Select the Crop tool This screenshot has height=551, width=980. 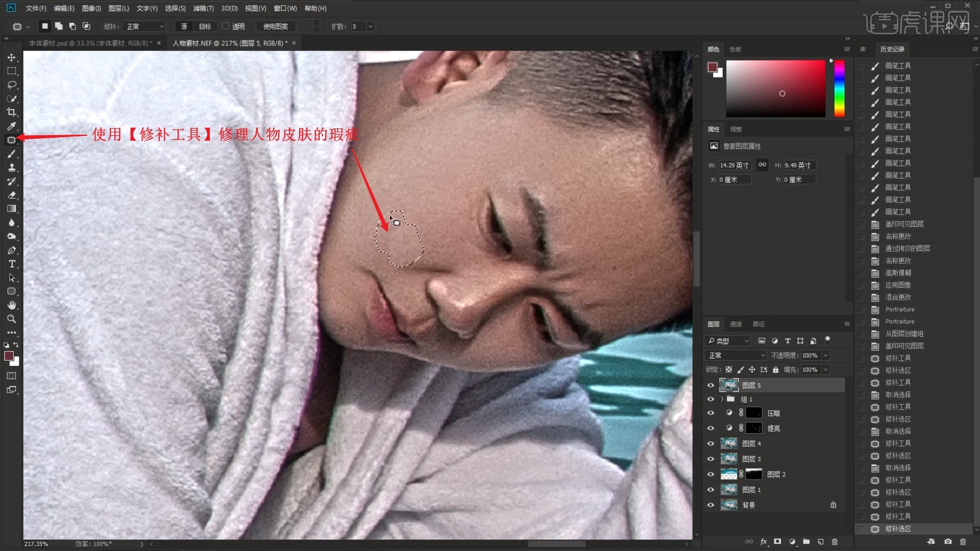coord(11,112)
